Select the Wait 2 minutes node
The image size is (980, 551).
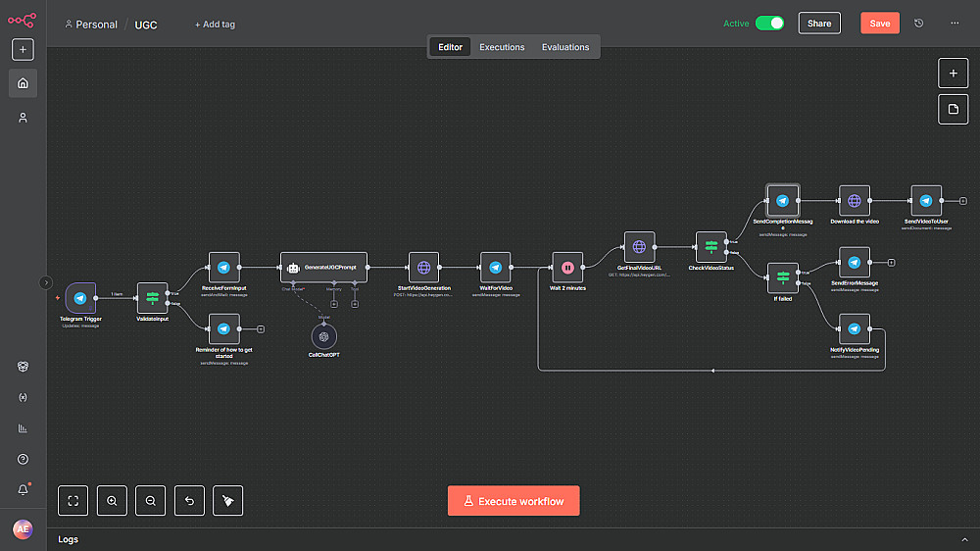coord(567,268)
